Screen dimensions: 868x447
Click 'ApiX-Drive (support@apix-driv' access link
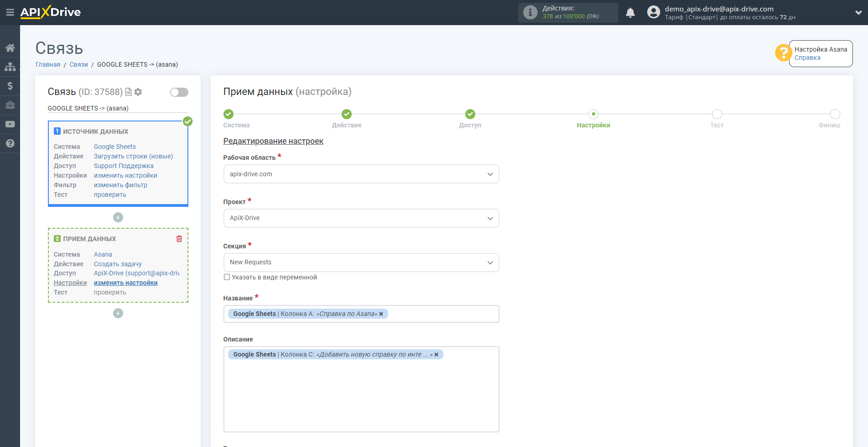(x=136, y=273)
